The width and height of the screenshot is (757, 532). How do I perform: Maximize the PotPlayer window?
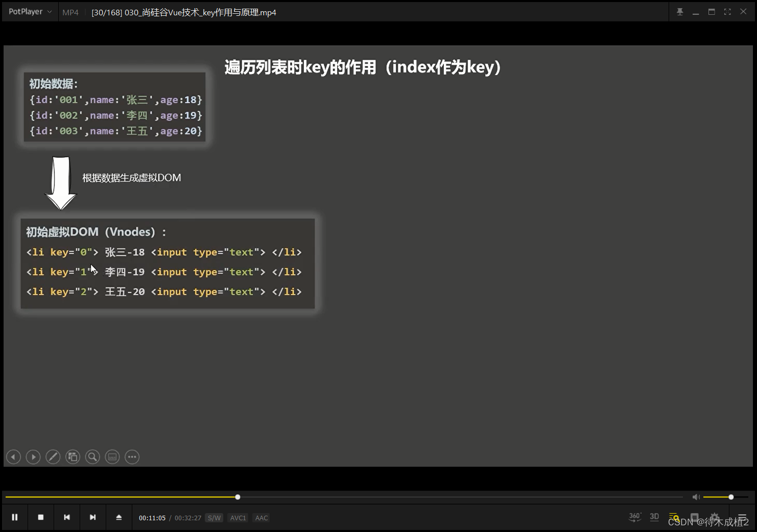point(712,12)
